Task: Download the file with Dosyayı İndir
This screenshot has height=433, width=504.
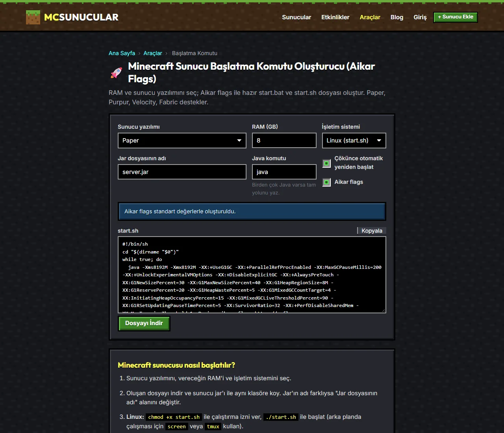Action: pos(144,323)
